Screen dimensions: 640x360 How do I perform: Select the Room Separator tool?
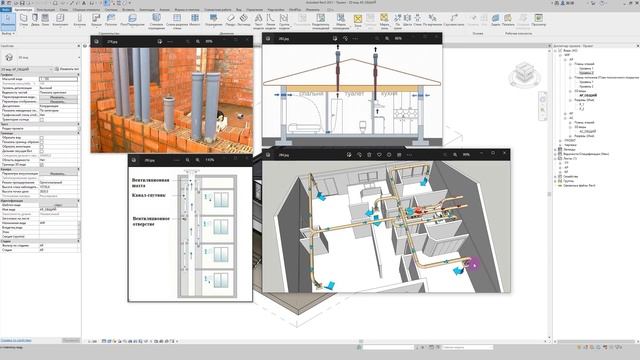(321, 20)
